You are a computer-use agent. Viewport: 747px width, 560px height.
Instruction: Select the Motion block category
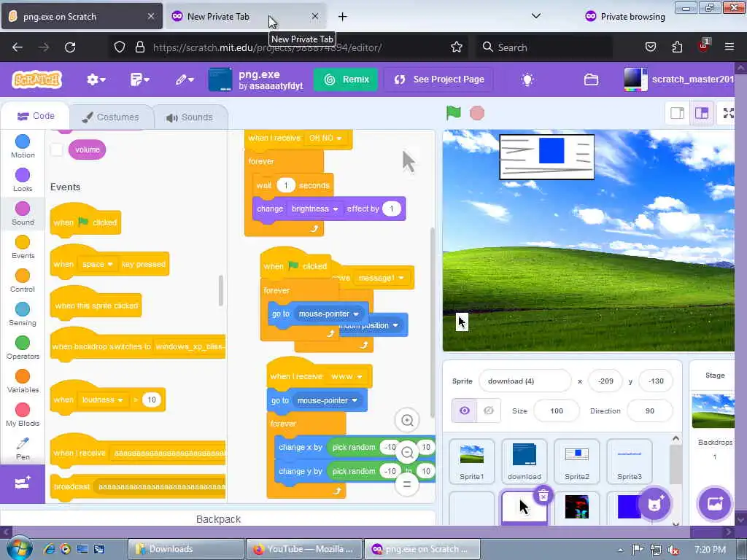(23, 146)
